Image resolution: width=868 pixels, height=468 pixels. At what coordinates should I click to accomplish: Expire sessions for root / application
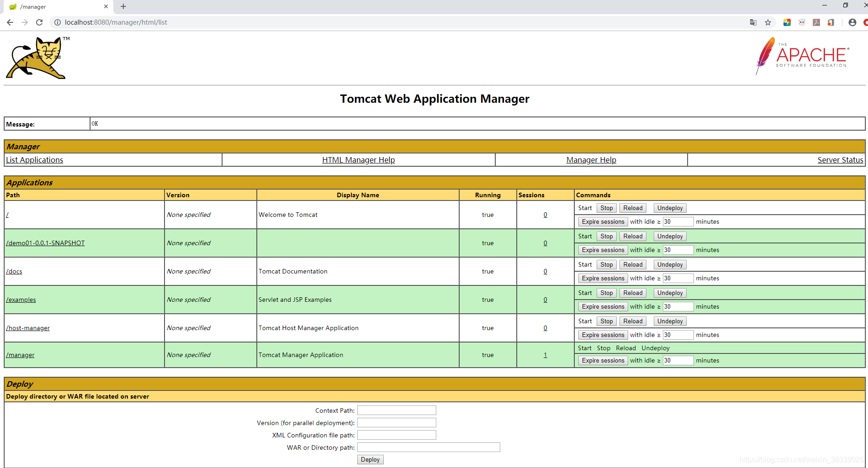click(603, 221)
